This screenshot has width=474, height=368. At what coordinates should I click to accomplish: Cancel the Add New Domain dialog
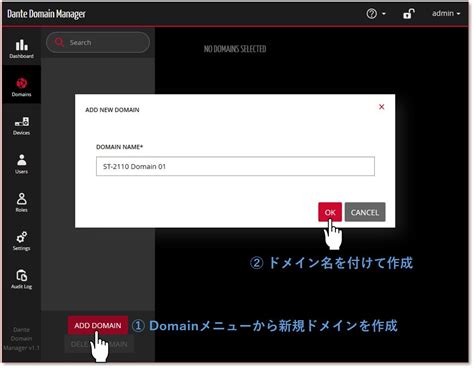[365, 212]
